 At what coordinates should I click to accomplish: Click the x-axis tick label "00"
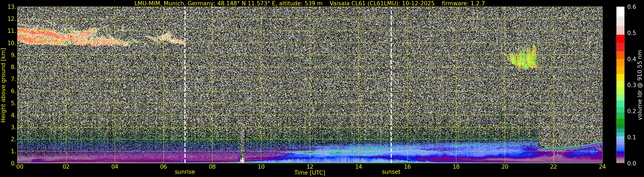point(20,167)
